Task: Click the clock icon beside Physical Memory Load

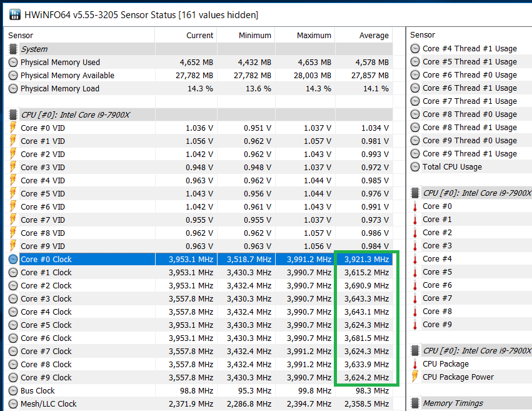Action: (13, 89)
